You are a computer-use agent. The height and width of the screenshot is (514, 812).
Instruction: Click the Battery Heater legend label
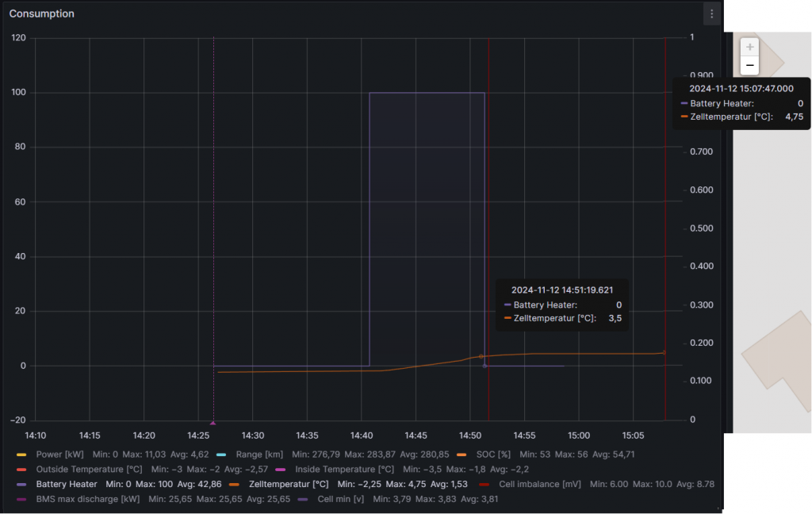point(67,484)
